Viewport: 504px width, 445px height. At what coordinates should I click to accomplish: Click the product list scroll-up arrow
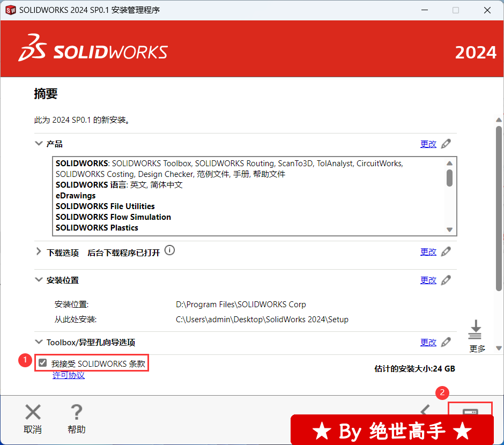coord(449,163)
